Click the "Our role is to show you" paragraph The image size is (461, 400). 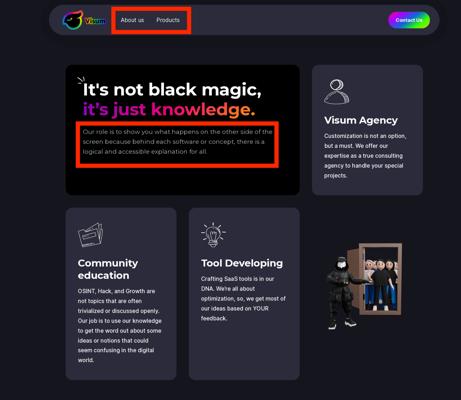point(177,142)
